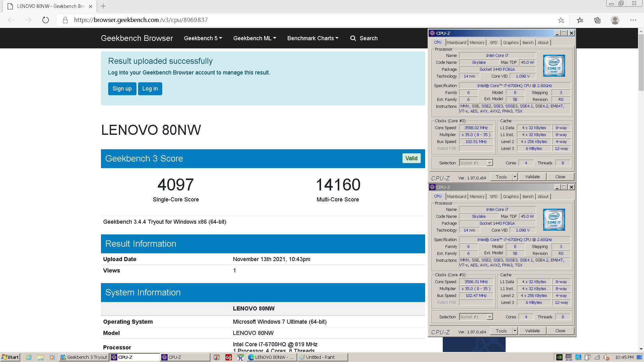
Task: Click the page vertical scrollbar thumb
Action: pyautogui.click(x=641, y=62)
